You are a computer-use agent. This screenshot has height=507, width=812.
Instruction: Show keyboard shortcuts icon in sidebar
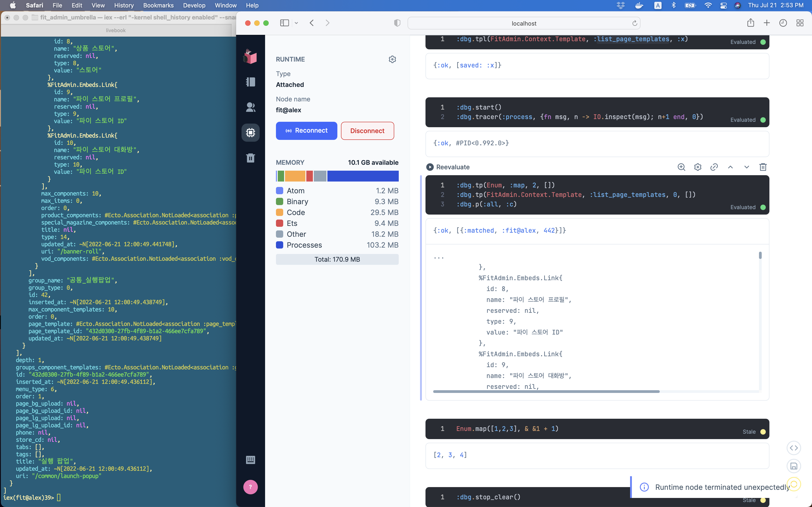pyautogui.click(x=250, y=460)
